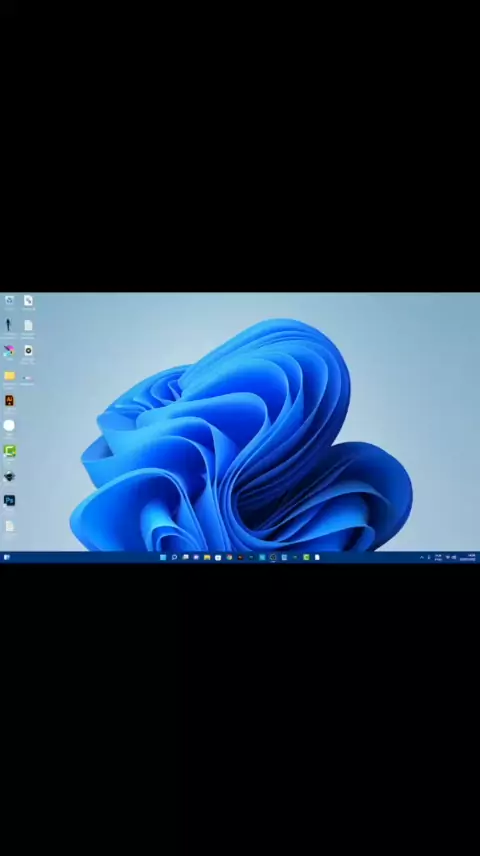
Task: Select the diamond-shaped dark icon above Photoshop
Action: pos(9,476)
